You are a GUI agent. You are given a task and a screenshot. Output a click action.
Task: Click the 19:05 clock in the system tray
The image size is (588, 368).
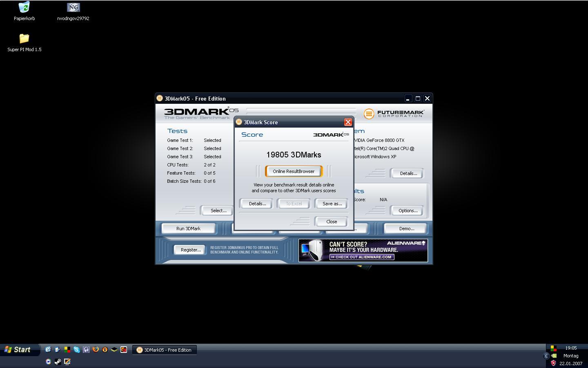pos(571,348)
